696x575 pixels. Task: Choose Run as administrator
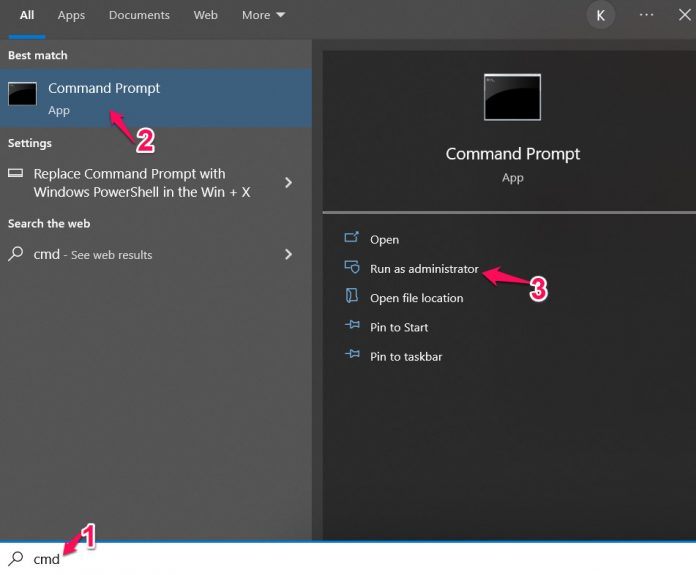point(424,269)
